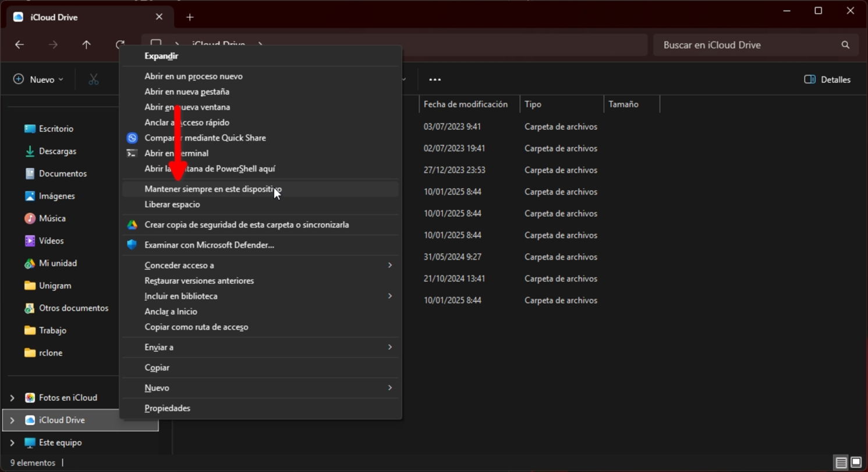Switch to details list view icon
The height and width of the screenshot is (472, 868).
point(841,463)
